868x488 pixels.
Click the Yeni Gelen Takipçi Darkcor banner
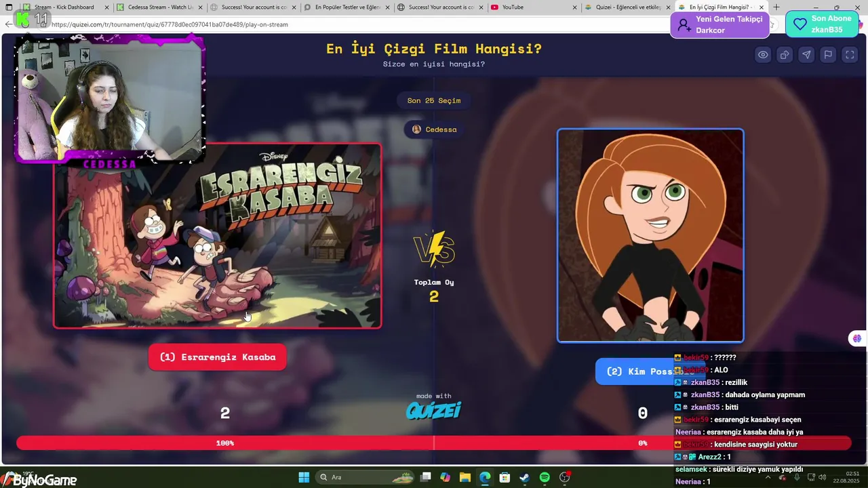click(x=720, y=24)
